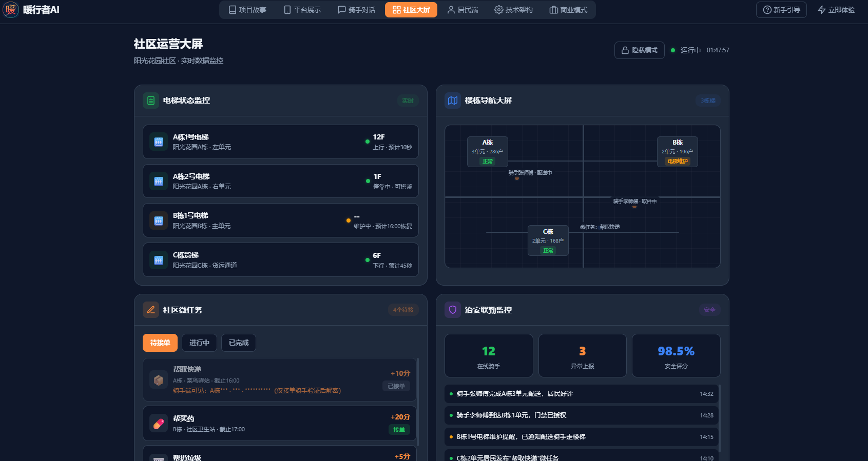Open the 骑手对话 tab
This screenshot has width=868, height=461.
357,10
